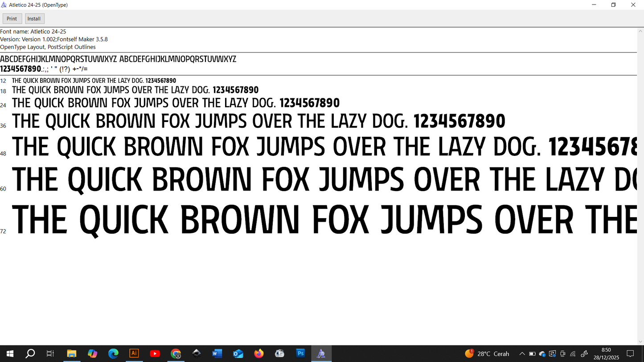Open Google Chrome from the taskbar
Viewport: 644px width, 362px height.
point(176,354)
